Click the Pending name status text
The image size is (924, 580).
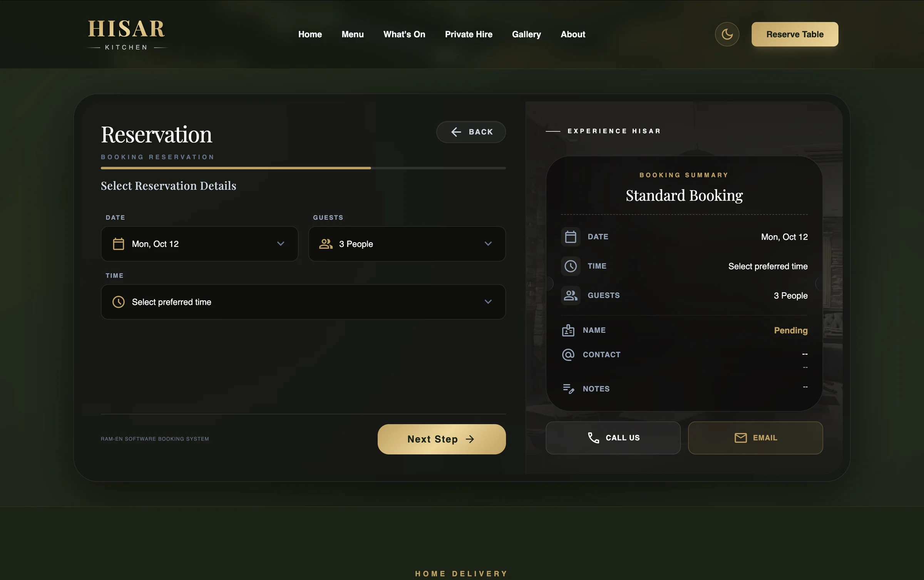(x=791, y=330)
